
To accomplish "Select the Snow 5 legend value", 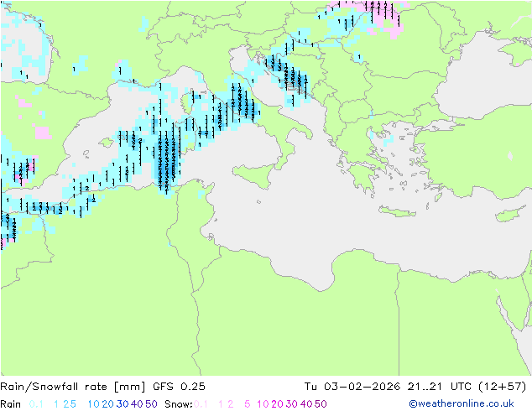I will click(x=248, y=404).
